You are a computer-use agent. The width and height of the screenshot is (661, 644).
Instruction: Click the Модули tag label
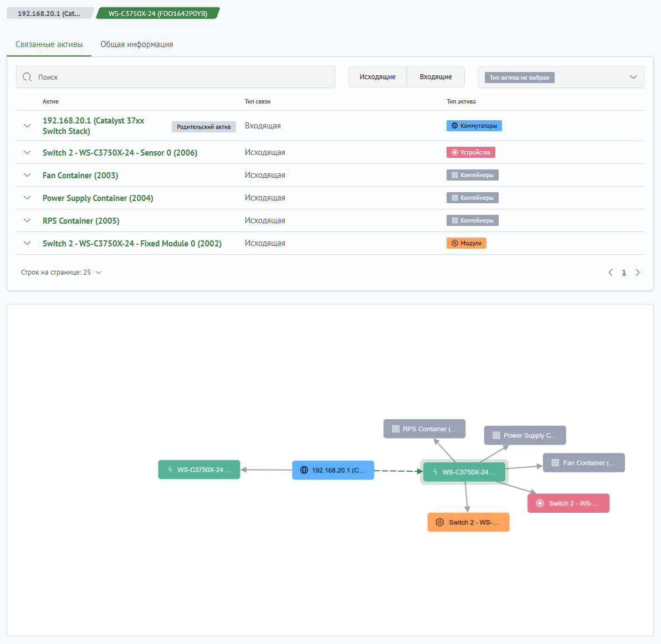(x=471, y=243)
